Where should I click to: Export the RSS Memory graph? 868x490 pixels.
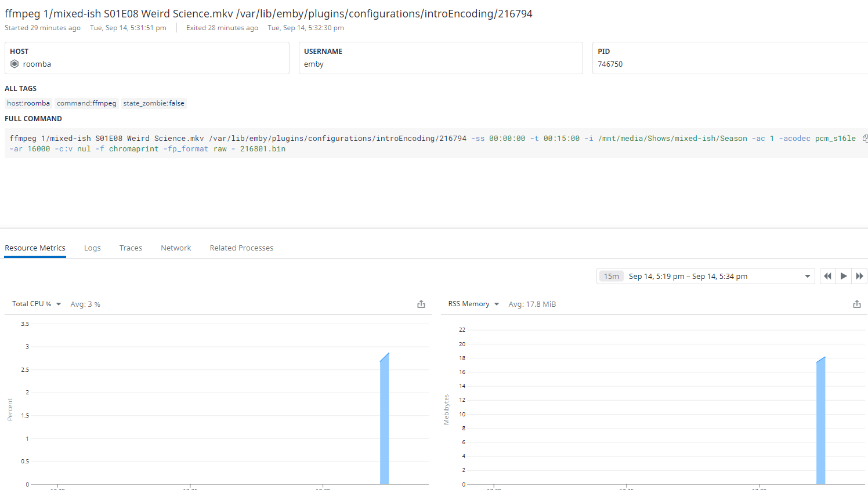point(856,304)
